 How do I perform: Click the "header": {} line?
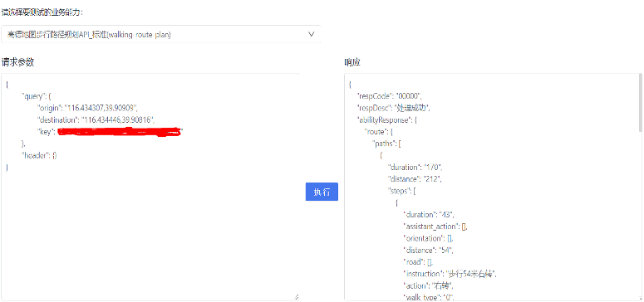(39, 155)
